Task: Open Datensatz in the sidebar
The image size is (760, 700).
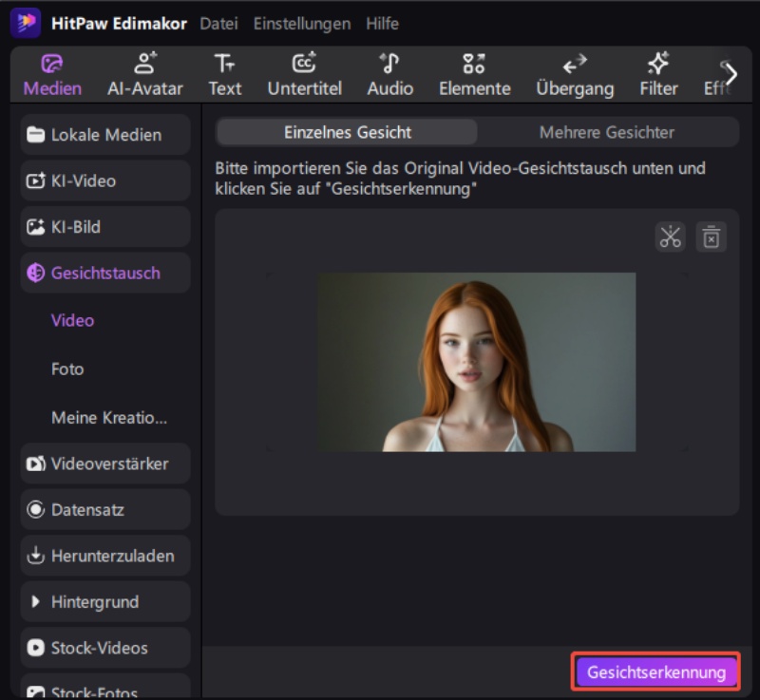Action: tap(105, 510)
